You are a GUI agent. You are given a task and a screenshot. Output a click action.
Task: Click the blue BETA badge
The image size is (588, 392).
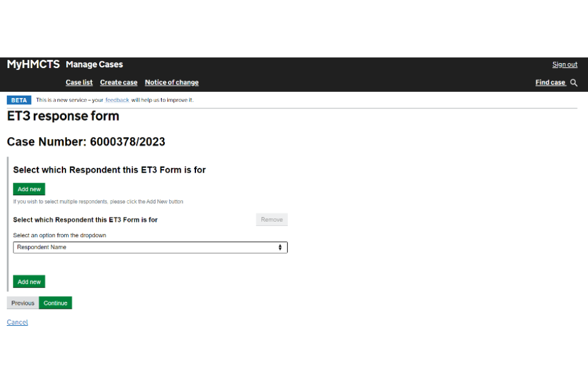[18, 99]
